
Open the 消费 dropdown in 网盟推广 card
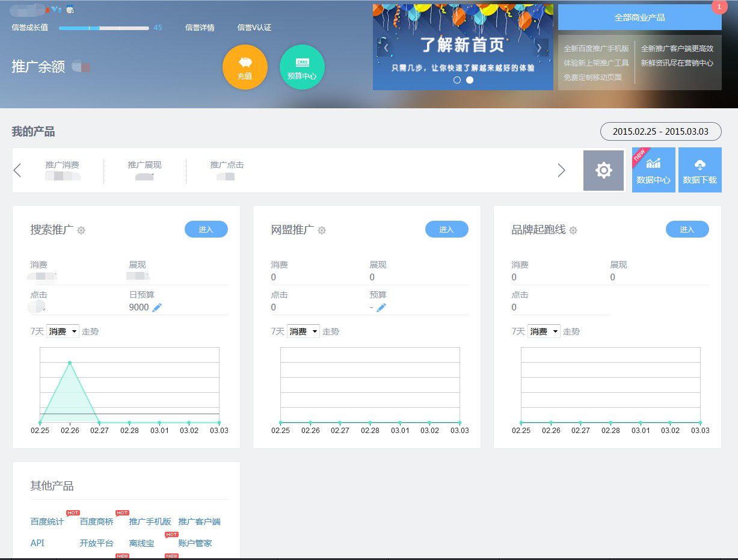[303, 331]
